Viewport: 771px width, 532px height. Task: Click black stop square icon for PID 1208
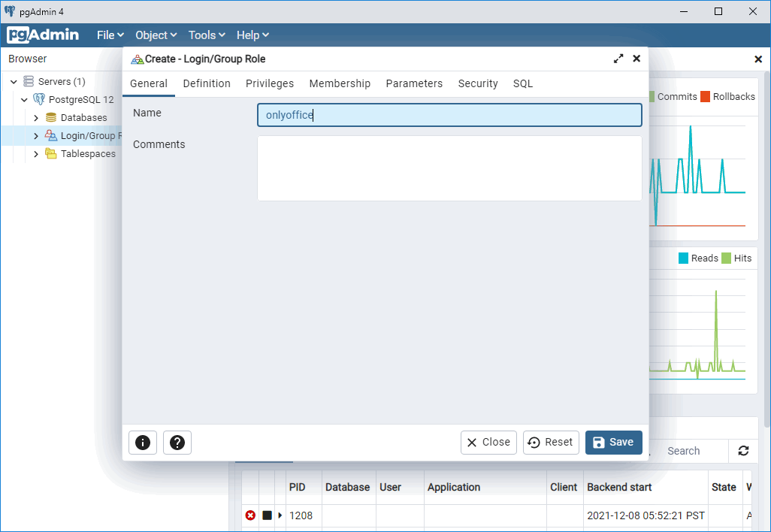click(267, 515)
